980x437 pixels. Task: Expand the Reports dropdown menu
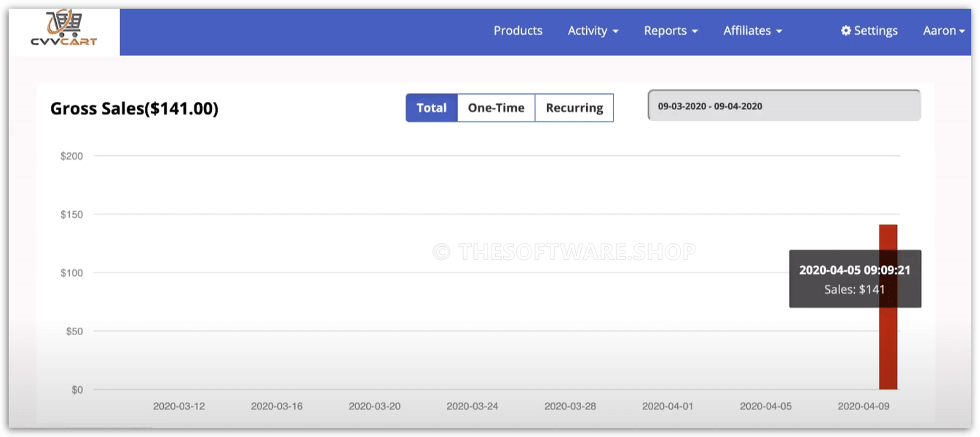pos(671,31)
